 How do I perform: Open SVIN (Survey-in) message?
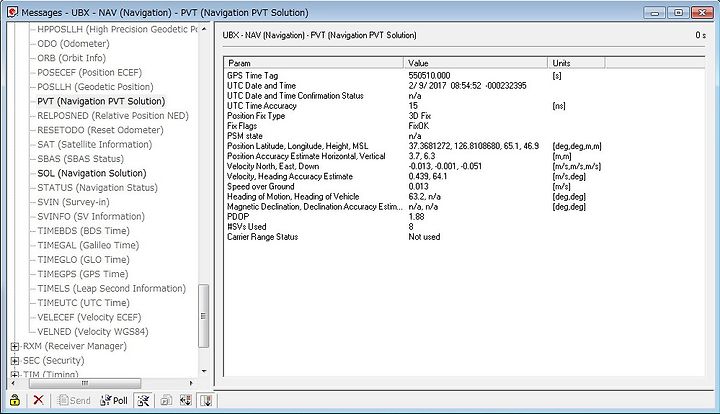tap(73, 202)
